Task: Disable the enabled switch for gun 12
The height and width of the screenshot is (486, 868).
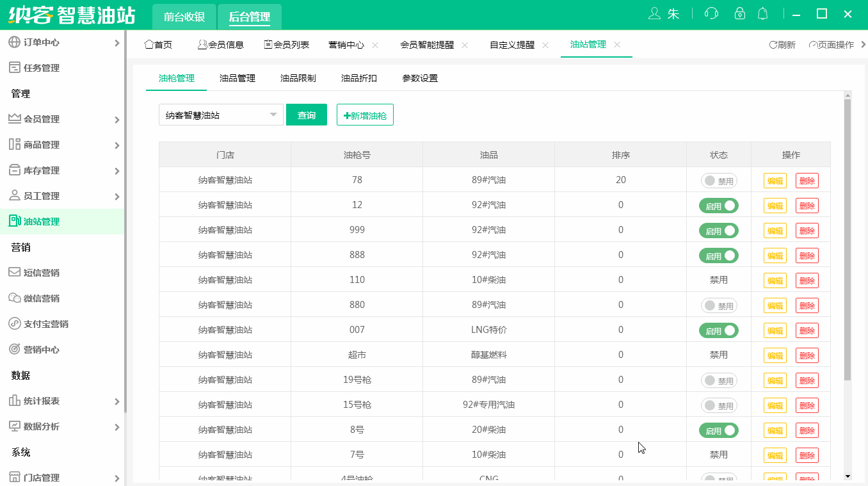Action: coord(718,205)
